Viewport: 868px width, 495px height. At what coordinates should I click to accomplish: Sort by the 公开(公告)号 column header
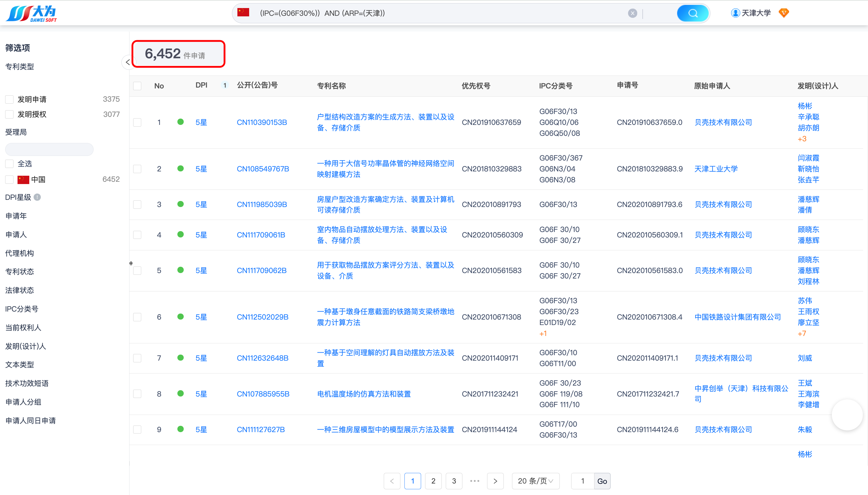[x=257, y=85]
